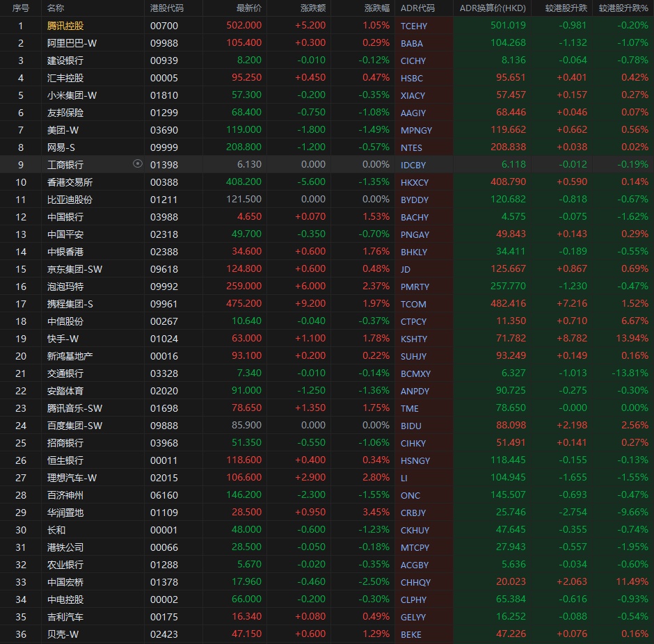Select stock name 中银香港

click(x=65, y=252)
